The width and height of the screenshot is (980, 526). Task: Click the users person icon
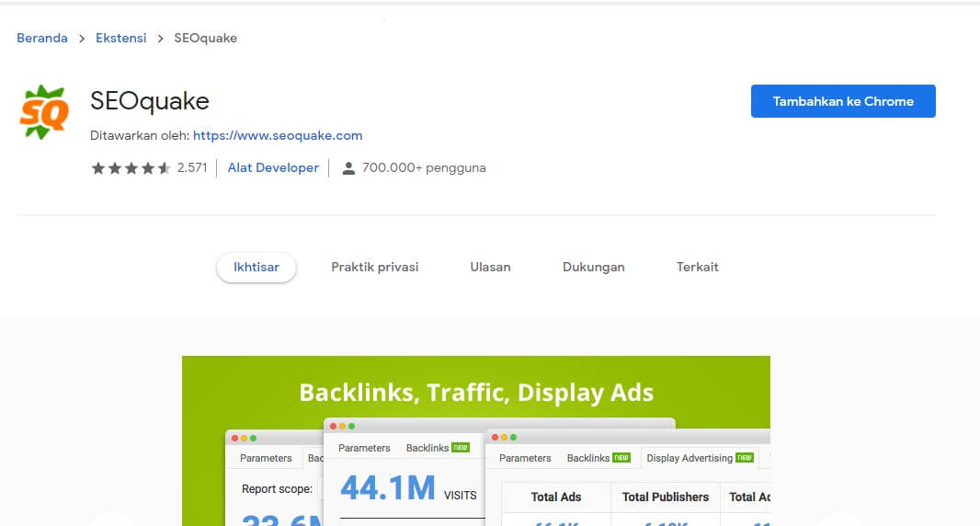pos(348,167)
